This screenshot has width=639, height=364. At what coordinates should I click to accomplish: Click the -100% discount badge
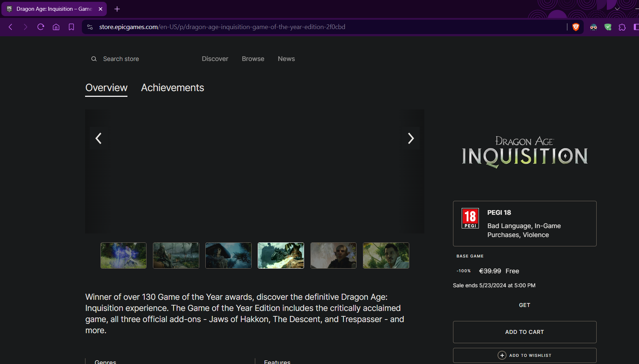pos(463,271)
